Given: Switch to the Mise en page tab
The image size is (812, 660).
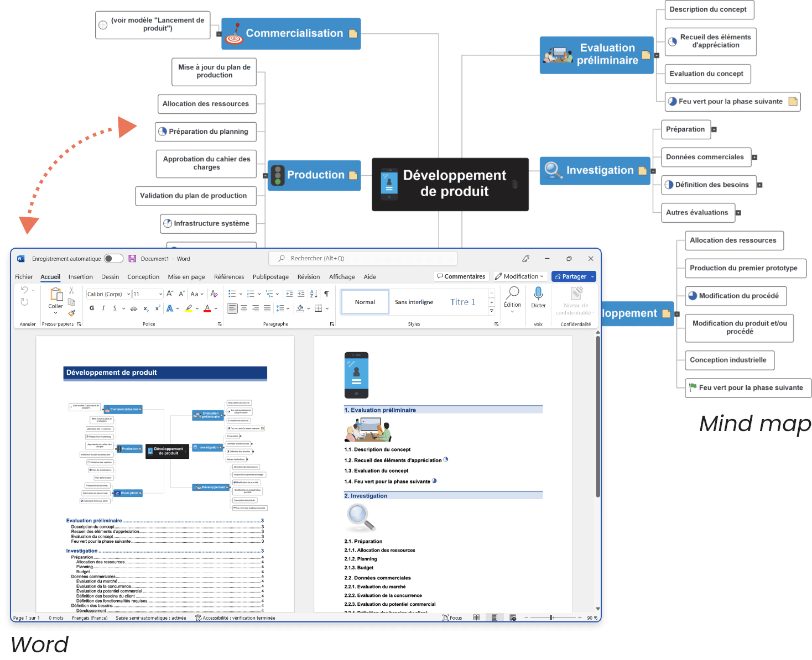Looking at the screenshot, I should click(186, 277).
